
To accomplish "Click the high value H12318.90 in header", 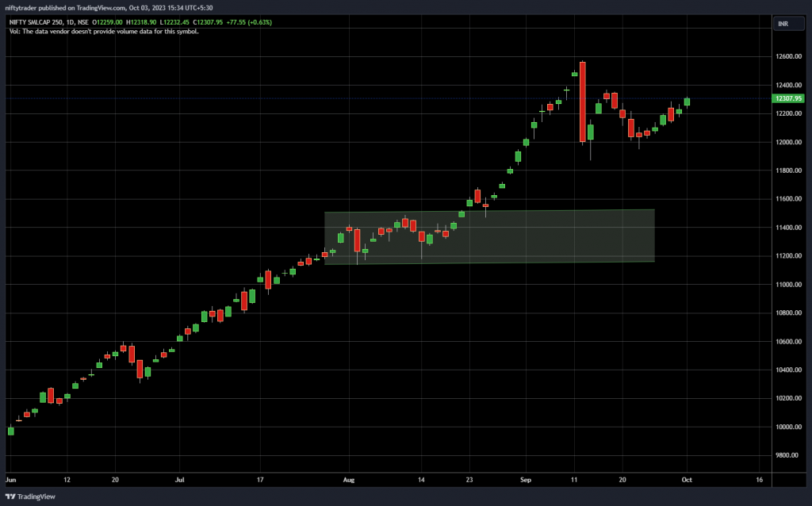I will (x=141, y=22).
